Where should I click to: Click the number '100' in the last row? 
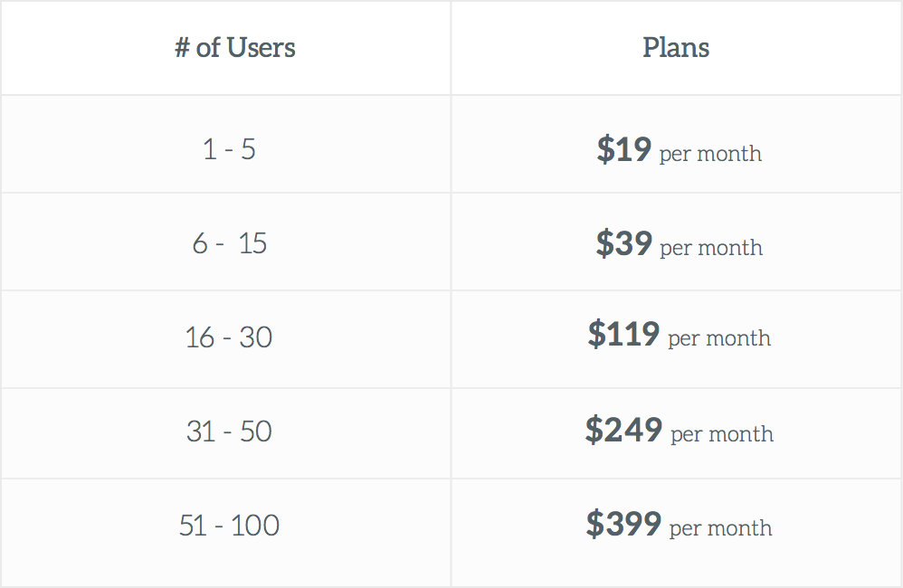(255, 526)
